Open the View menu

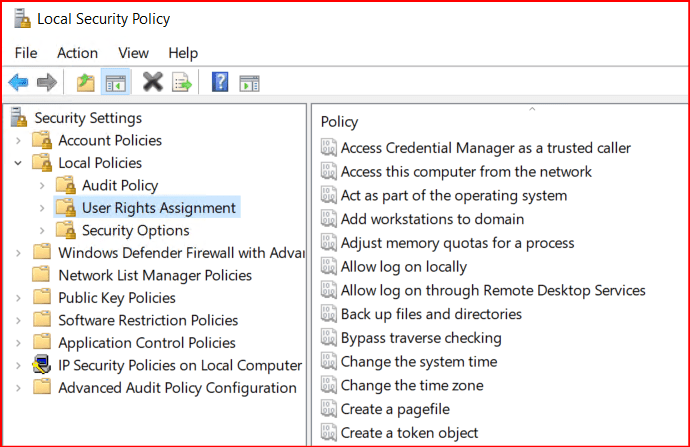(133, 53)
